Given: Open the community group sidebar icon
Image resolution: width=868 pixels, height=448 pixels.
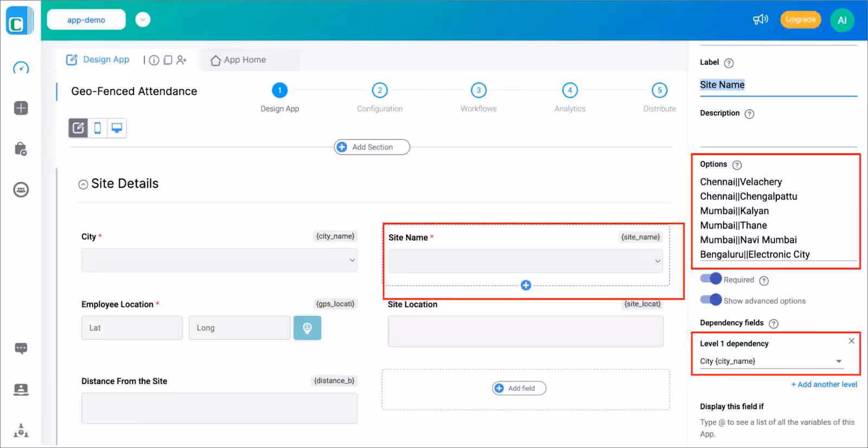Looking at the screenshot, I should (21, 190).
